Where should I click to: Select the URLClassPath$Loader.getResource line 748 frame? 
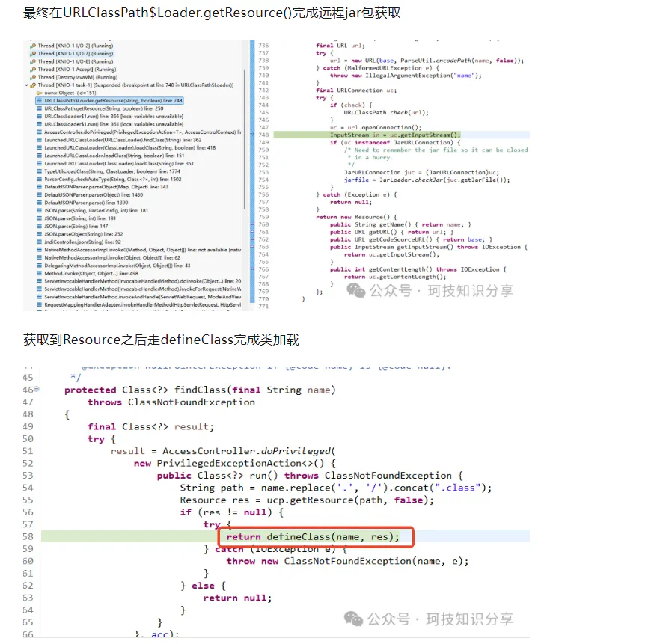[109, 101]
